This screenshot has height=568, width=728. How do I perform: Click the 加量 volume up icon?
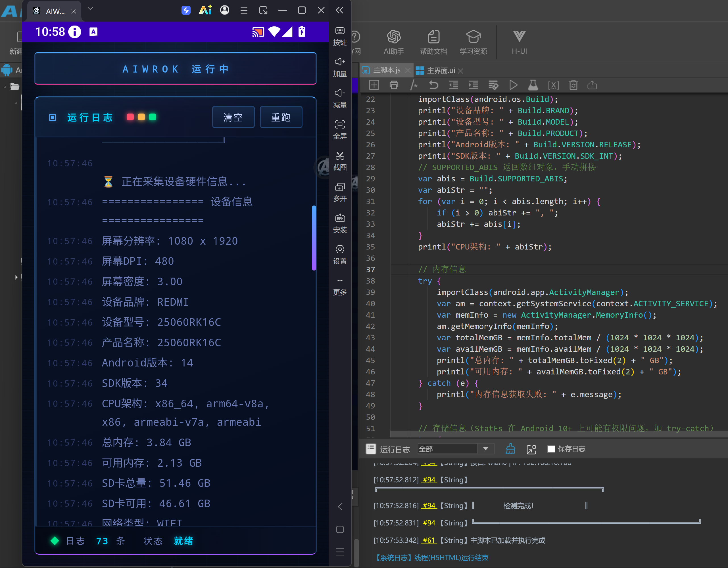(340, 67)
